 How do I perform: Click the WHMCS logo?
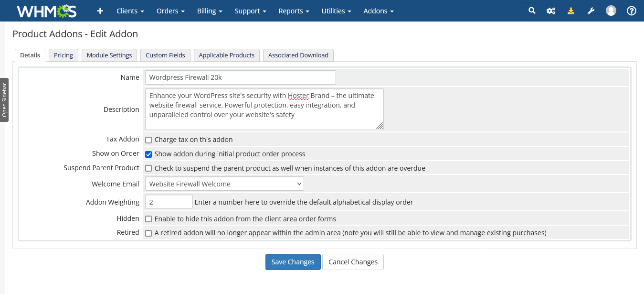46,11
